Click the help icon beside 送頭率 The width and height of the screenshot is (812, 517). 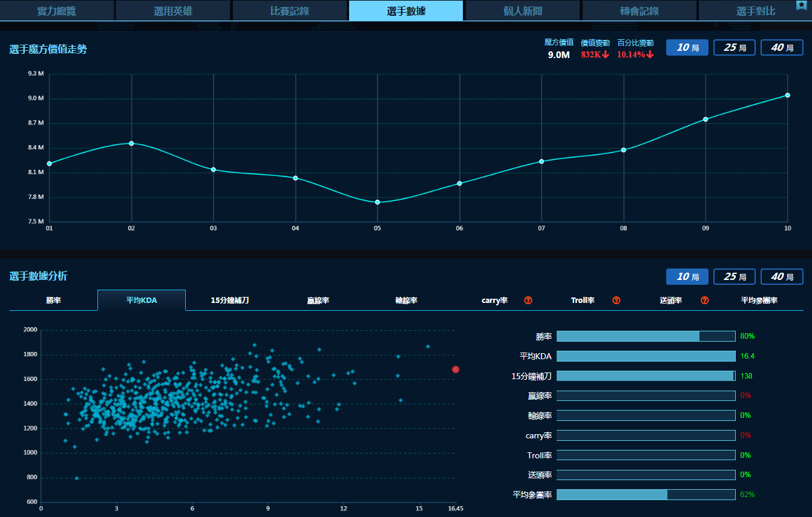click(x=704, y=301)
